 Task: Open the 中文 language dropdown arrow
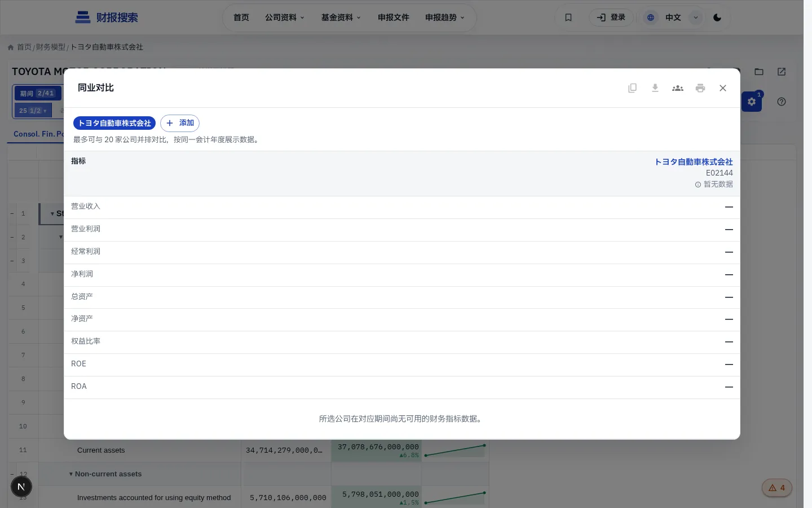(696, 17)
